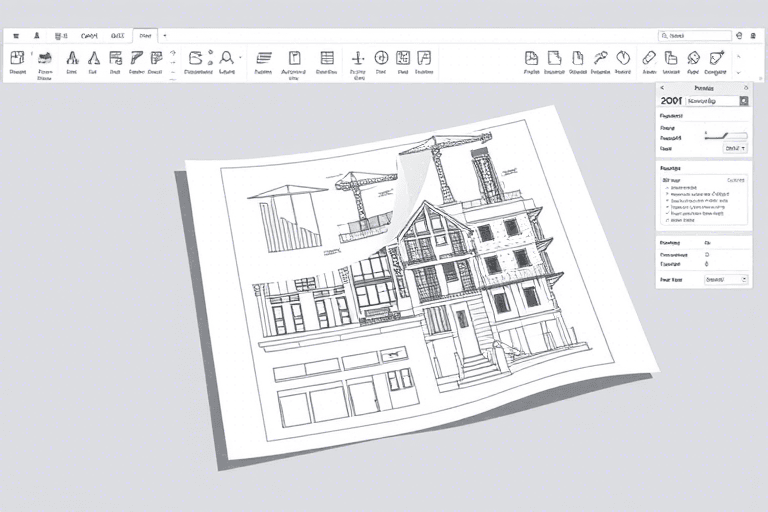Select the pencil icon in the right ribbon group
768x512 pixels.
(648, 58)
